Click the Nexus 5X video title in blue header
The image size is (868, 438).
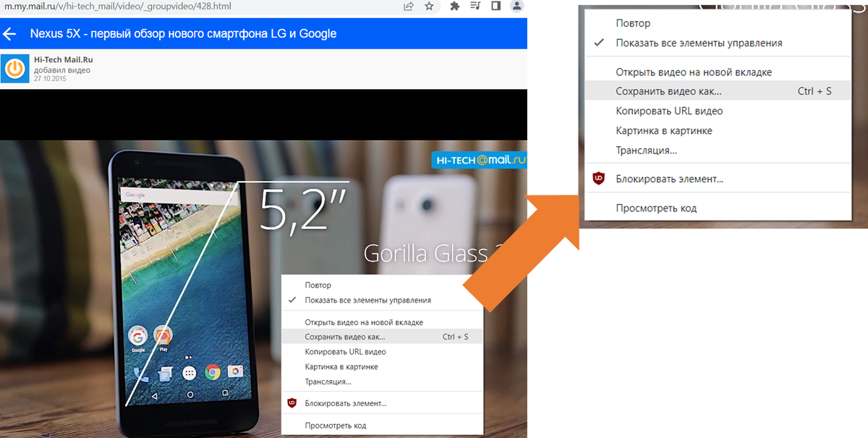[183, 34]
